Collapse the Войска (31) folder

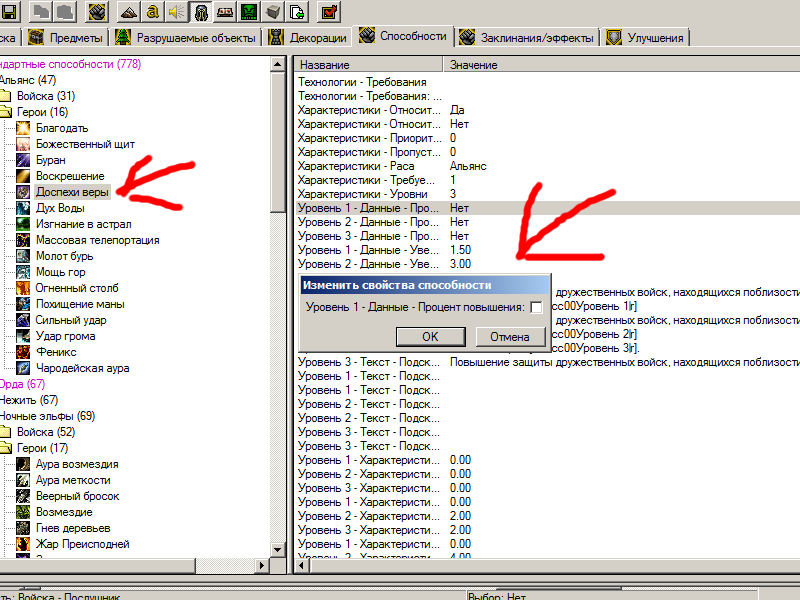tap(5, 96)
